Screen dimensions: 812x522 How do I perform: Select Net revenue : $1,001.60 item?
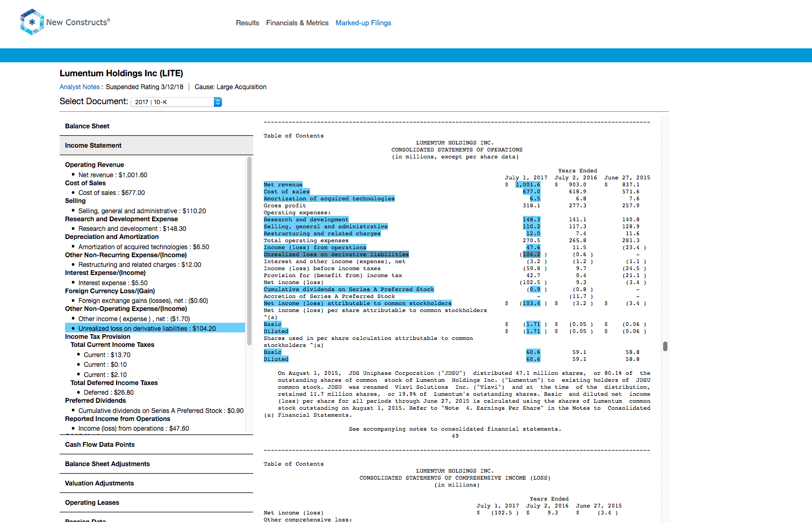(x=112, y=175)
